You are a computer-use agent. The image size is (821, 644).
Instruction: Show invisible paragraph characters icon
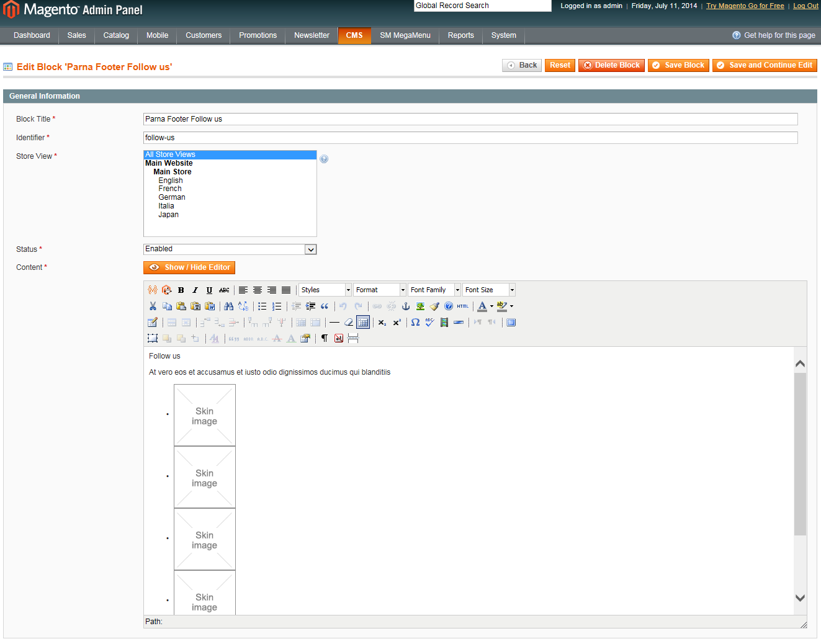(325, 338)
